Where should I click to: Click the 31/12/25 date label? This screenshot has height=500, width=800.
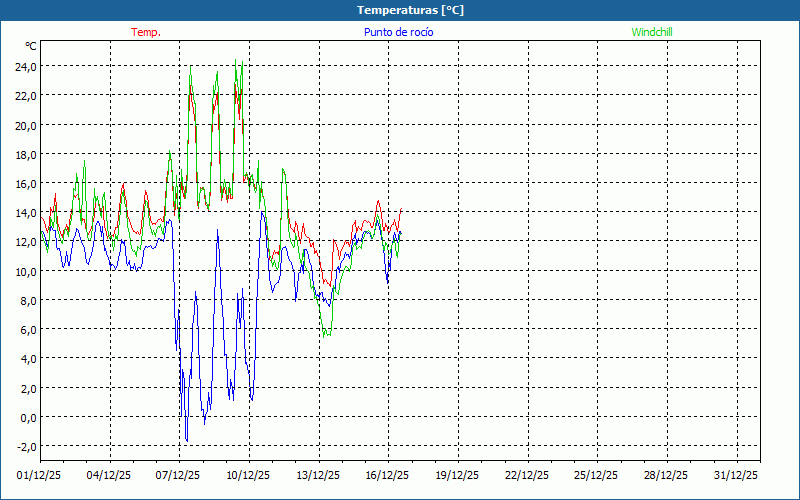pyautogui.click(x=738, y=475)
